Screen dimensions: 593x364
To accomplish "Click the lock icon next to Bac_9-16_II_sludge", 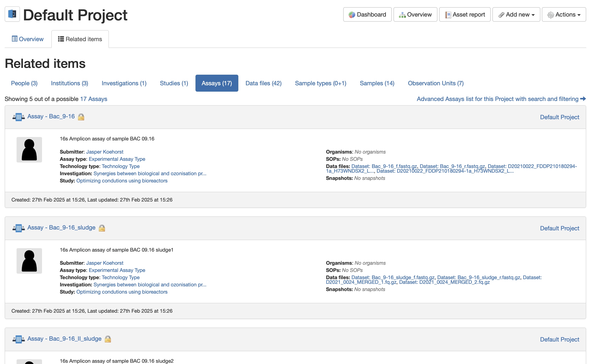I will 108,339.
